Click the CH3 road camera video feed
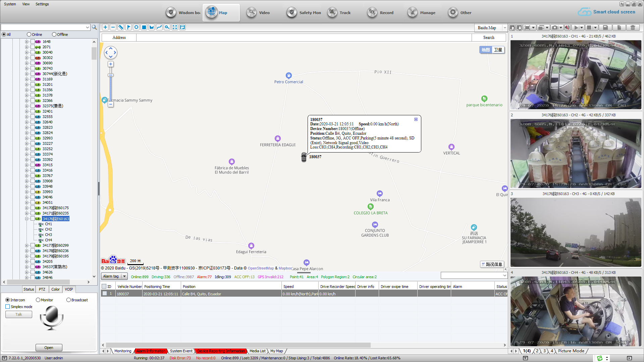Image resolution: width=644 pixels, height=362 pixels. point(576,232)
